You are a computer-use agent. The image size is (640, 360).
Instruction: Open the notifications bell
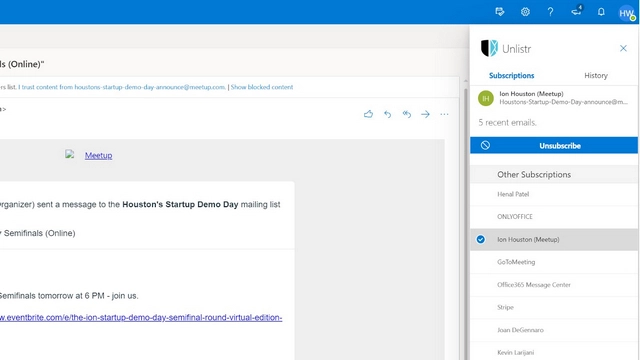[x=601, y=12]
